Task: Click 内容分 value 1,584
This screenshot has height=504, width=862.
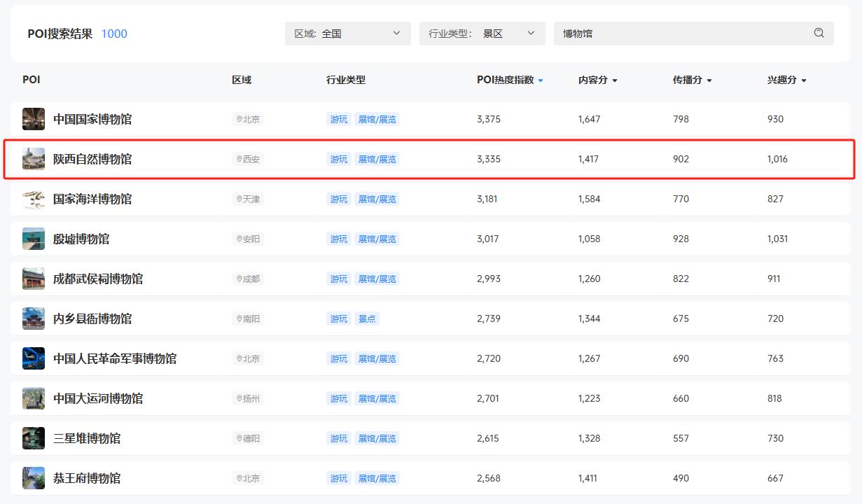Action: pos(590,199)
